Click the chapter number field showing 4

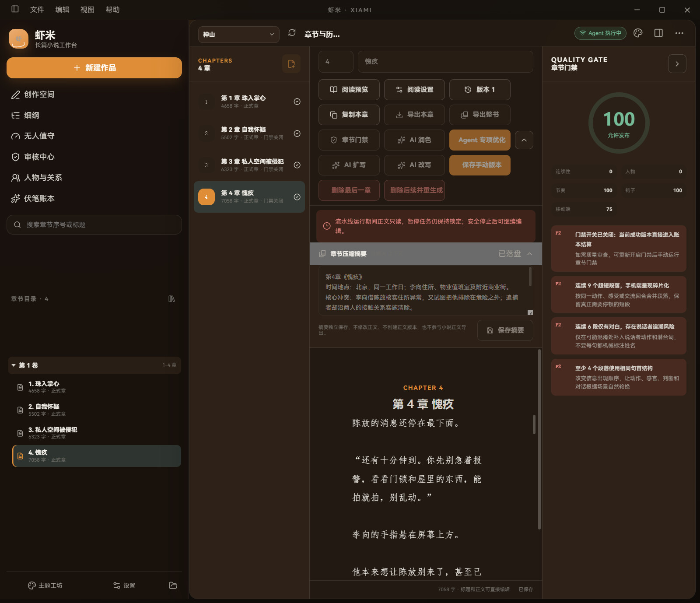(x=336, y=62)
